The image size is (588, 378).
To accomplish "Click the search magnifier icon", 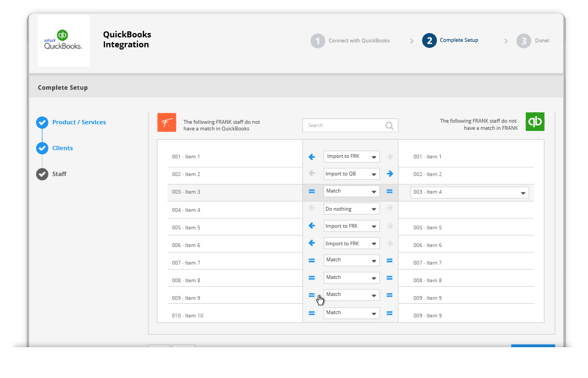I will click(389, 126).
